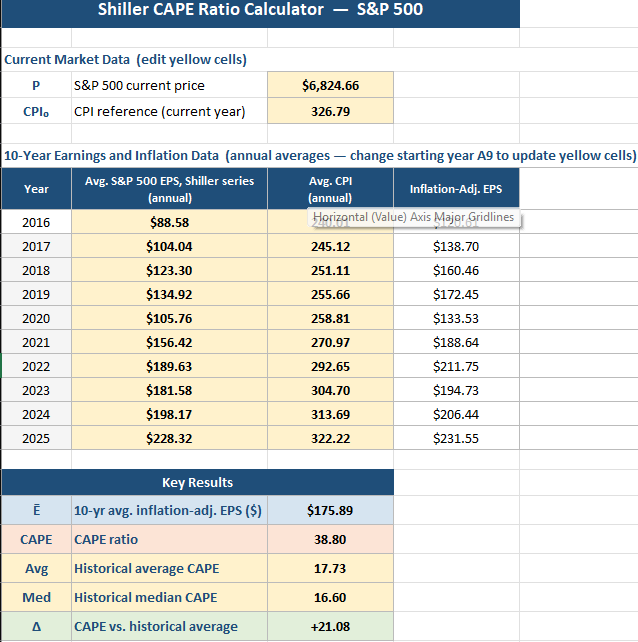
Task: Select the Historical median CAPE value 16.60
Action: click(330, 597)
